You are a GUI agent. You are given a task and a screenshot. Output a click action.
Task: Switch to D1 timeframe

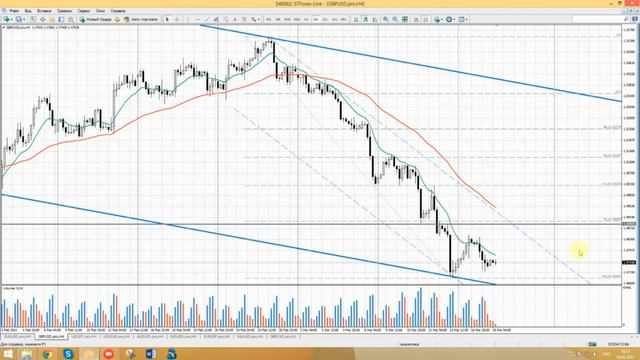pos(325,19)
